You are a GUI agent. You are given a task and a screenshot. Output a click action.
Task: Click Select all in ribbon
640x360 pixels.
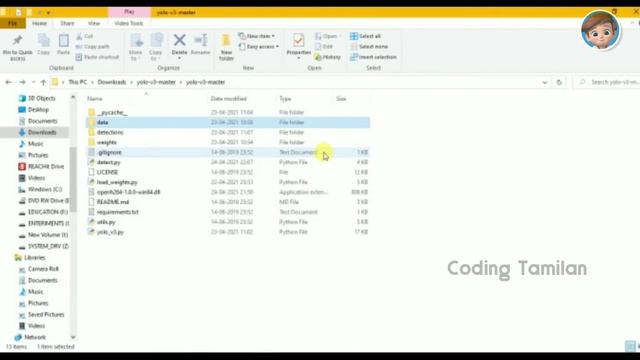(365, 36)
